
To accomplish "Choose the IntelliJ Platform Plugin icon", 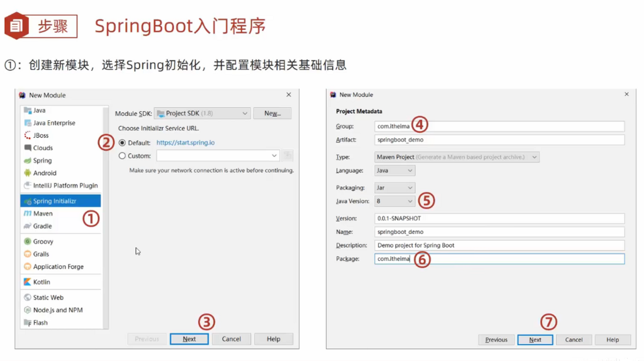I will point(28,185).
